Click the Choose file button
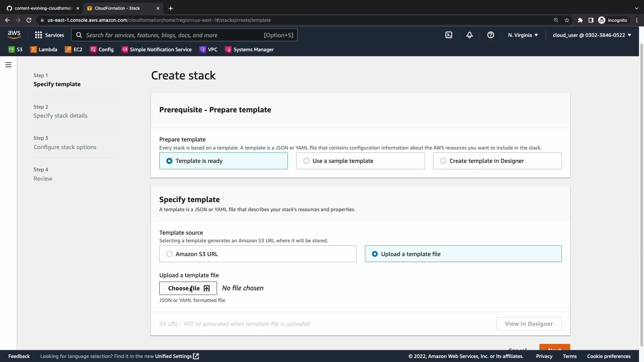Image resolution: width=644 pixels, height=362 pixels. coord(188,288)
